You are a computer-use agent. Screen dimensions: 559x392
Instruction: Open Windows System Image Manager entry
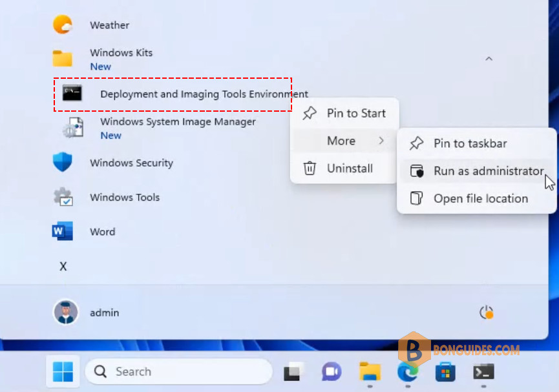(178, 122)
